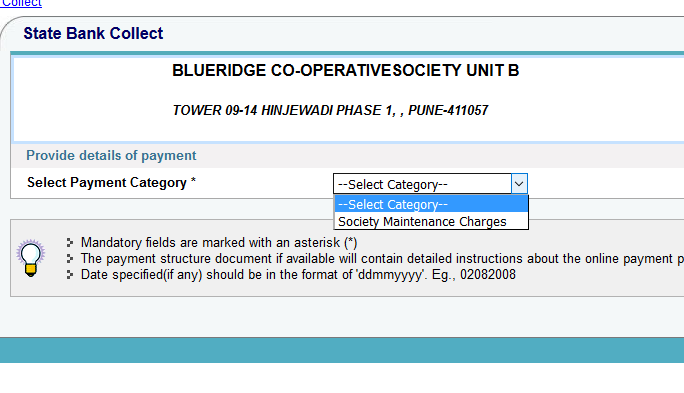Click the State Bank Collect heading
The height and width of the screenshot is (393, 684).
tap(93, 34)
